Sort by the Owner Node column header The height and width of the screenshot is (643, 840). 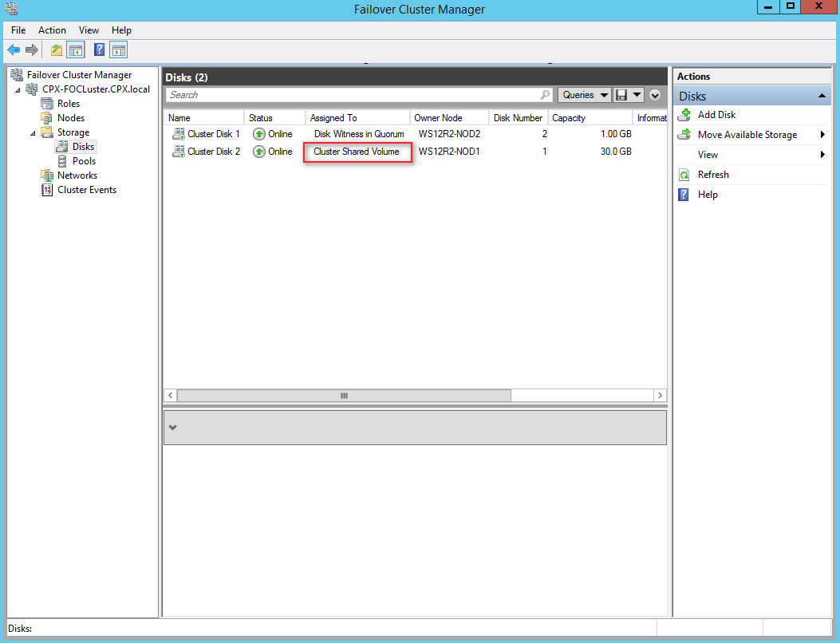click(x=449, y=118)
